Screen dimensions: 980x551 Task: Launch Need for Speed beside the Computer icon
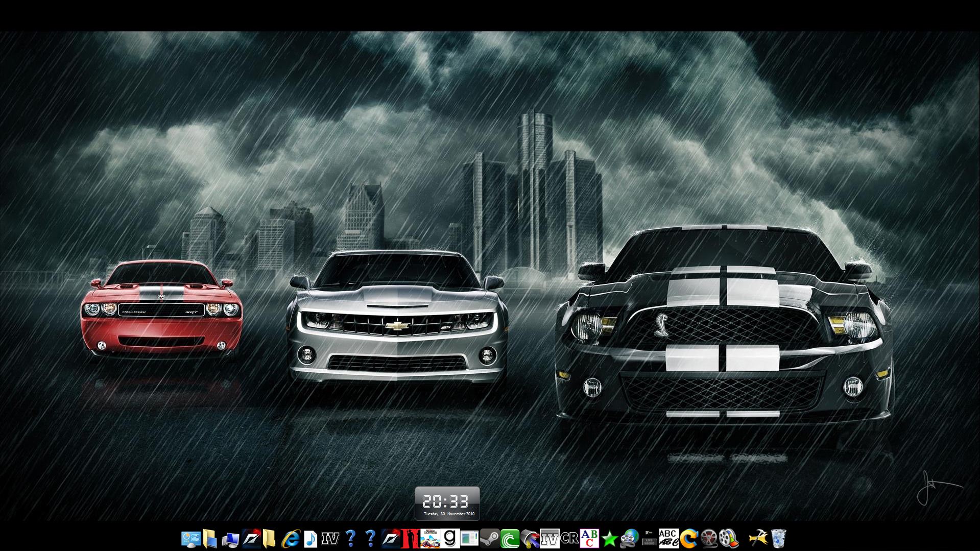pos(251,539)
